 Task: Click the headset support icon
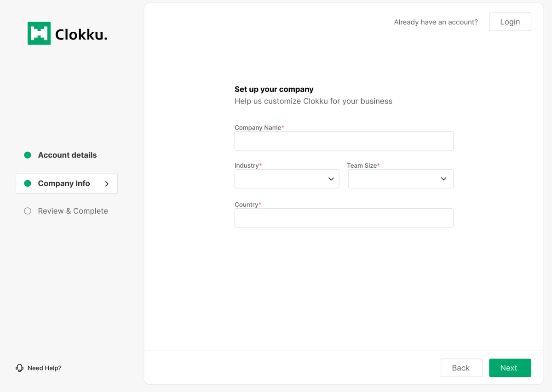click(19, 368)
